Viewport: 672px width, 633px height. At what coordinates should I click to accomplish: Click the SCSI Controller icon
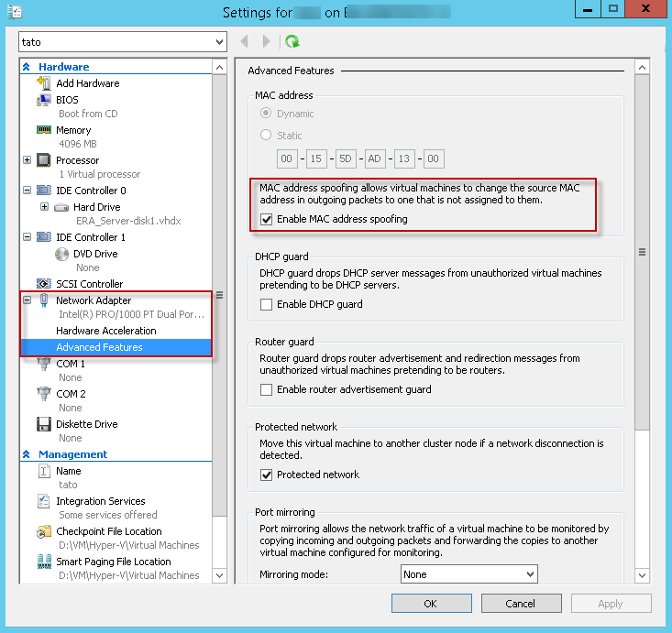(x=43, y=284)
